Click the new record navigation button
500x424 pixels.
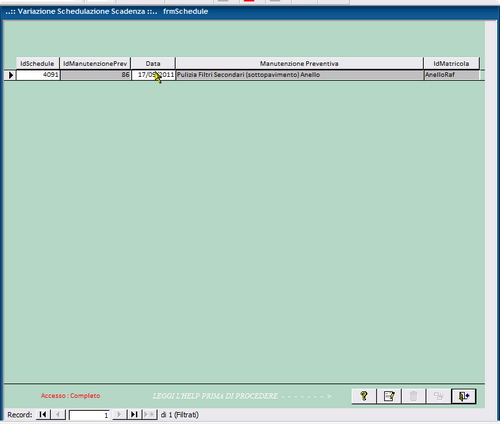(149, 414)
